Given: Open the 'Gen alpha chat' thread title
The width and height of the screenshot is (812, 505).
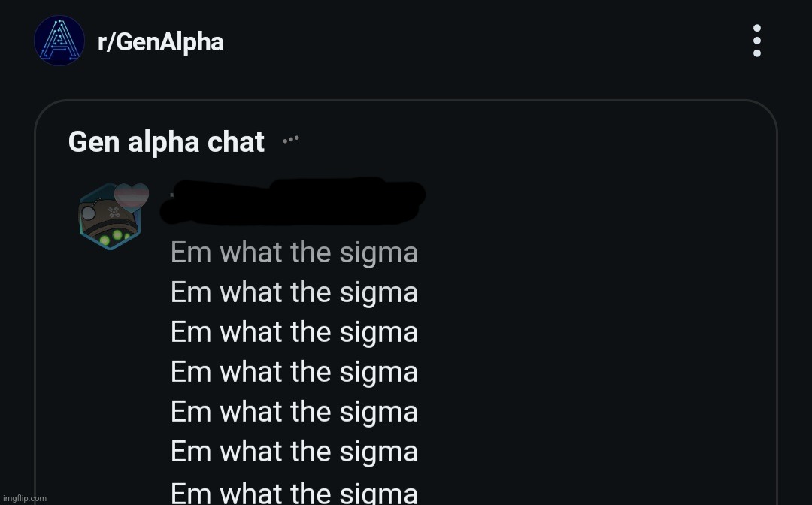Looking at the screenshot, I should 165,141.
